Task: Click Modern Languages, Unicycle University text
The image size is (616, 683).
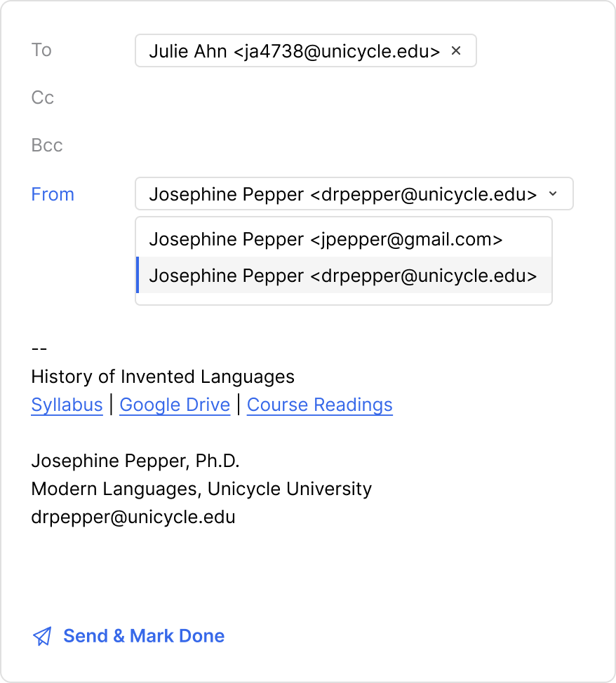Action: [x=201, y=489]
